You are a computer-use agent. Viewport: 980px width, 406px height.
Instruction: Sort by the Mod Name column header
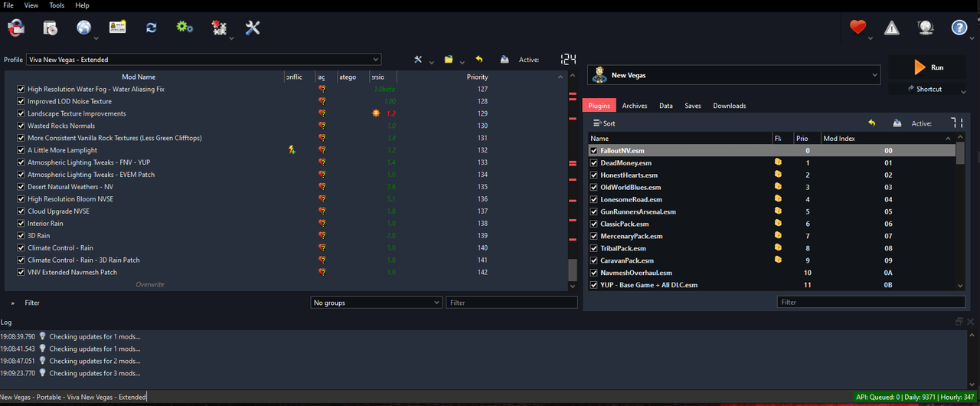point(139,77)
